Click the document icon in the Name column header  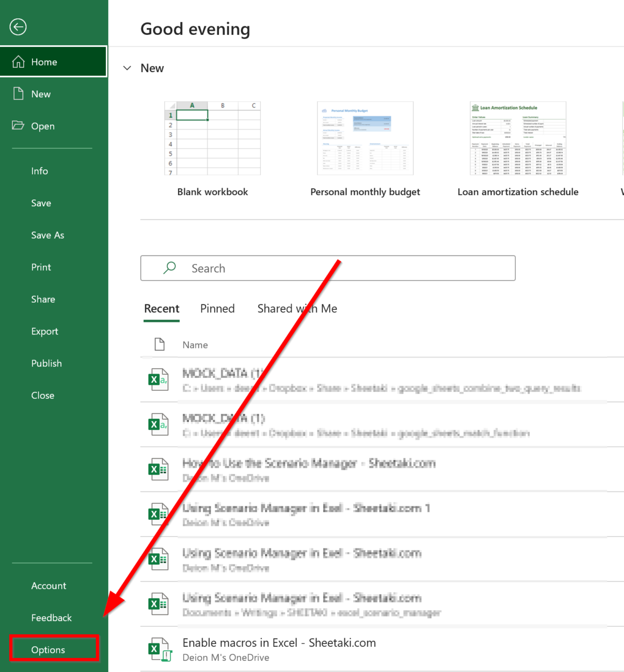[159, 344]
